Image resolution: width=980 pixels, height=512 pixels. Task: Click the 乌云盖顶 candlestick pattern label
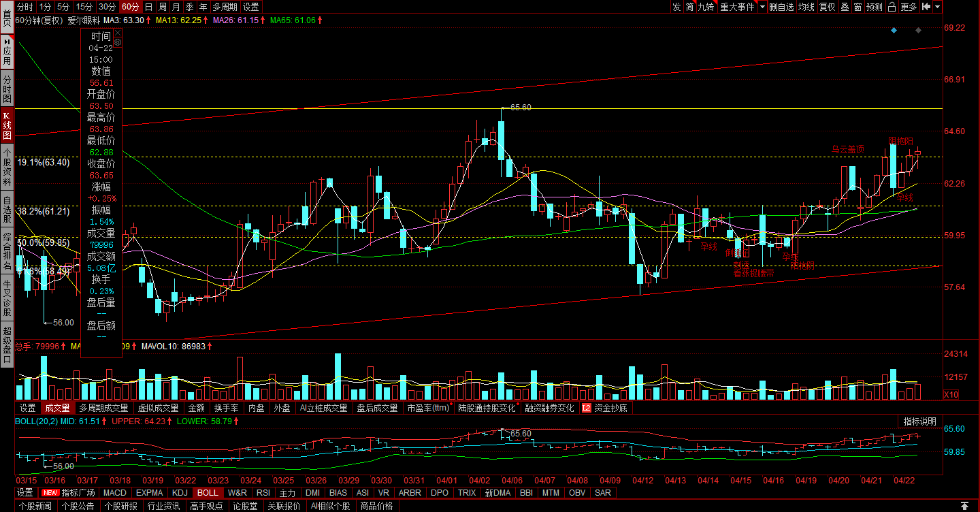(848, 149)
